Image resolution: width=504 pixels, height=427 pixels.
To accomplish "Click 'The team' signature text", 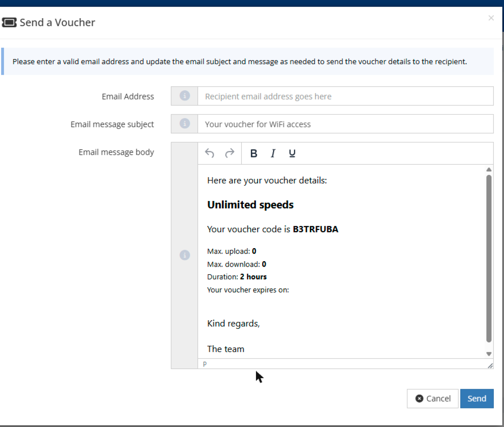I will (226, 349).
